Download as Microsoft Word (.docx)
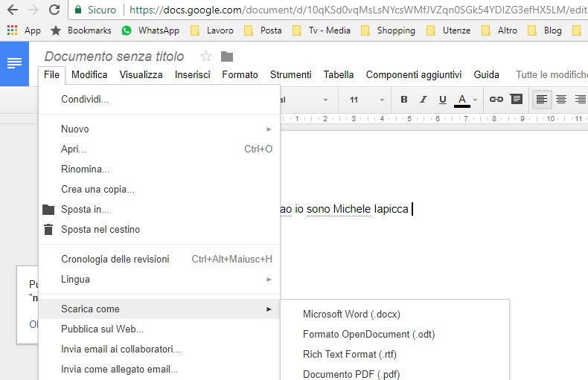 click(x=395, y=314)
